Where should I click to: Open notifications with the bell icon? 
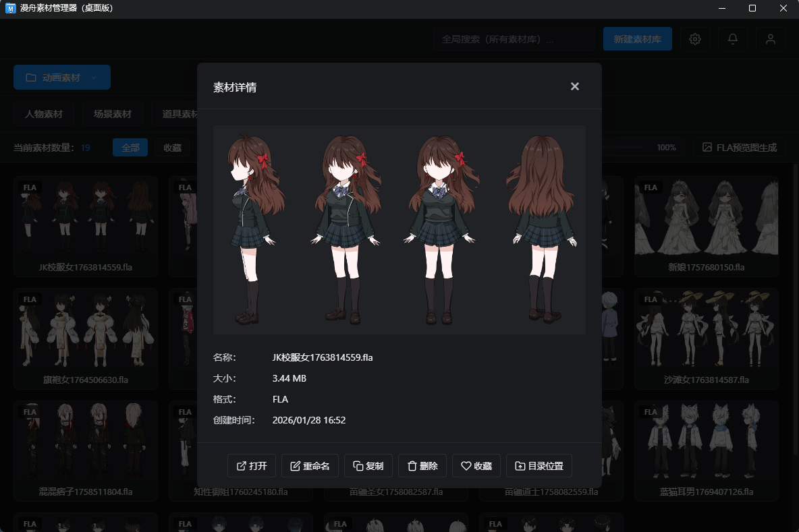click(732, 39)
